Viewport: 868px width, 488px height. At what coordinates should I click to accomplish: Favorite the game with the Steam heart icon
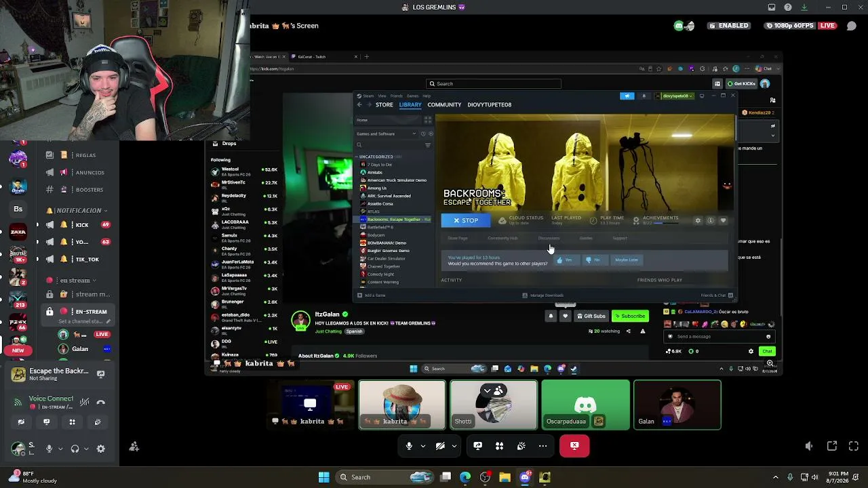[x=723, y=220]
